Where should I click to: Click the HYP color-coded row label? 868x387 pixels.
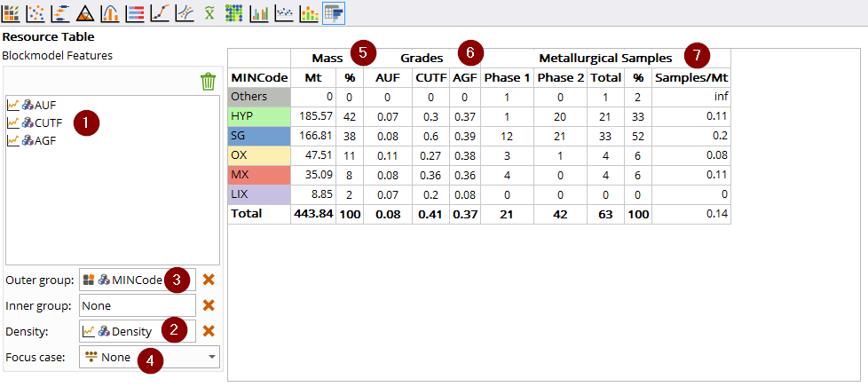pos(260,115)
